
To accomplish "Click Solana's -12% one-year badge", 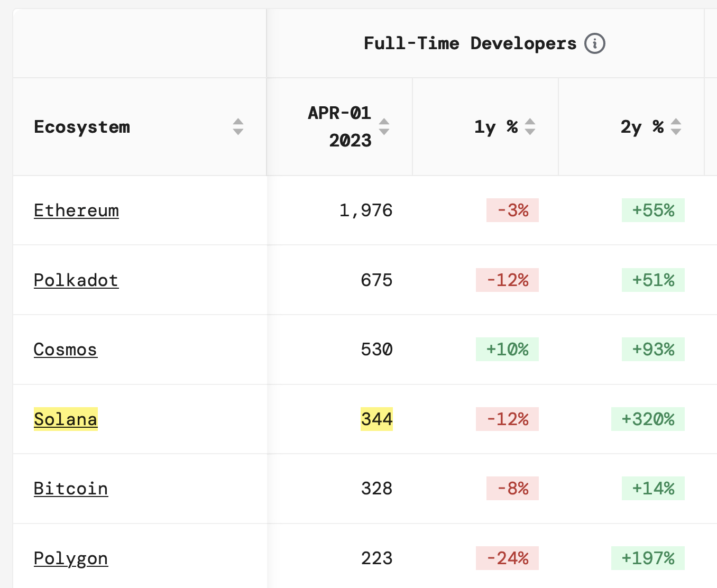I will pos(507,419).
